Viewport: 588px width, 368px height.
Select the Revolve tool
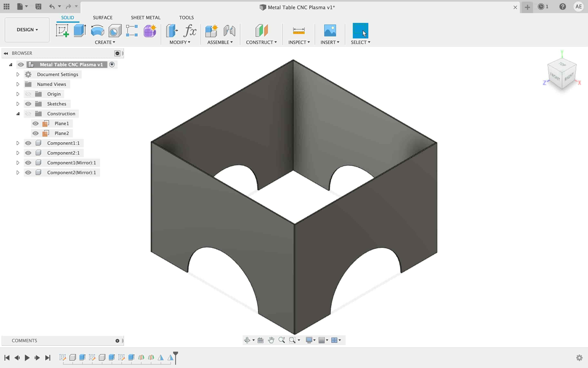97,31
